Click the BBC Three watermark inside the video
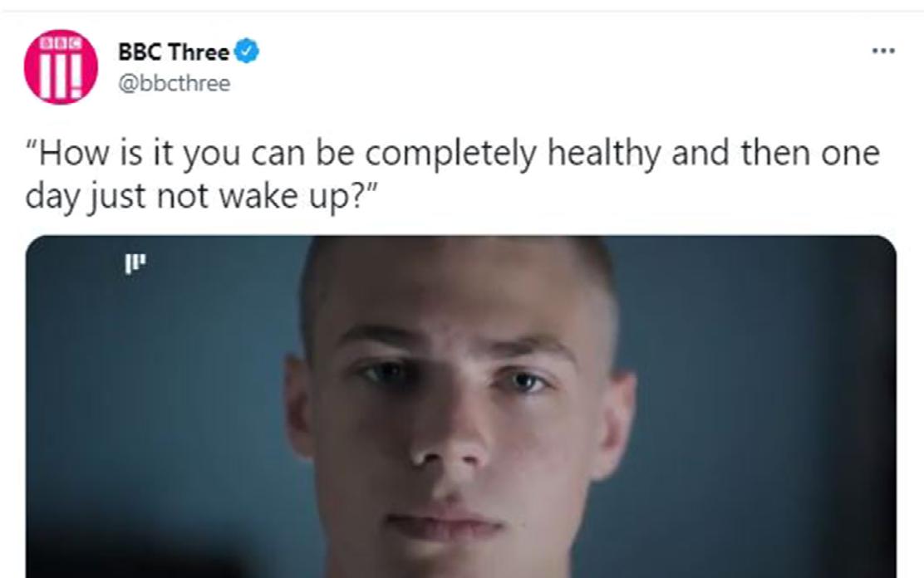924x578 pixels. click(135, 263)
